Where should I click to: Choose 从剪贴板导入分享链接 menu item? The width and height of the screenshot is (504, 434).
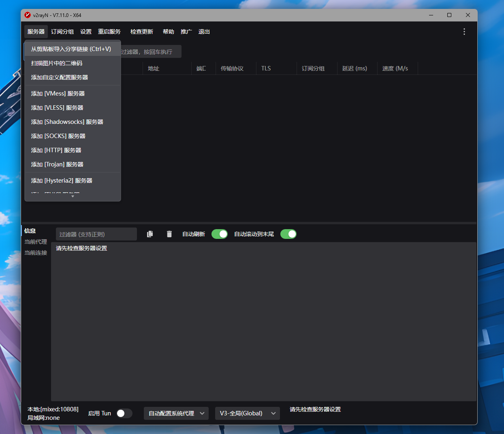click(71, 49)
